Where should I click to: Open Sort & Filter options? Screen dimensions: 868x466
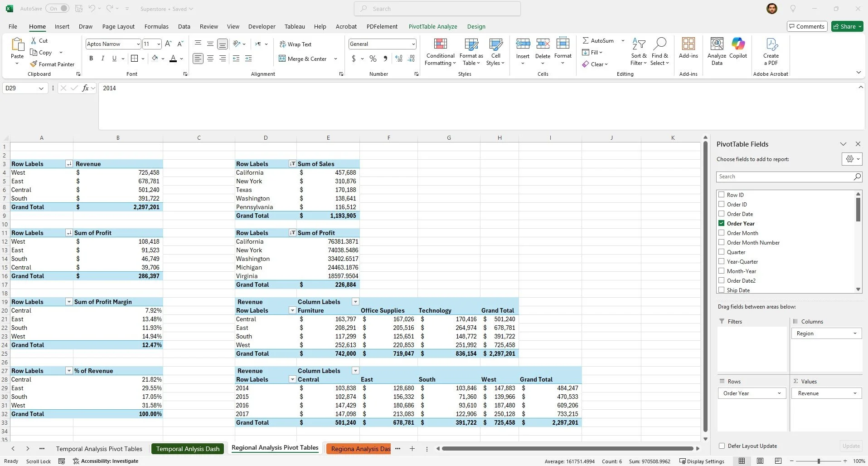click(x=639, y=52)
